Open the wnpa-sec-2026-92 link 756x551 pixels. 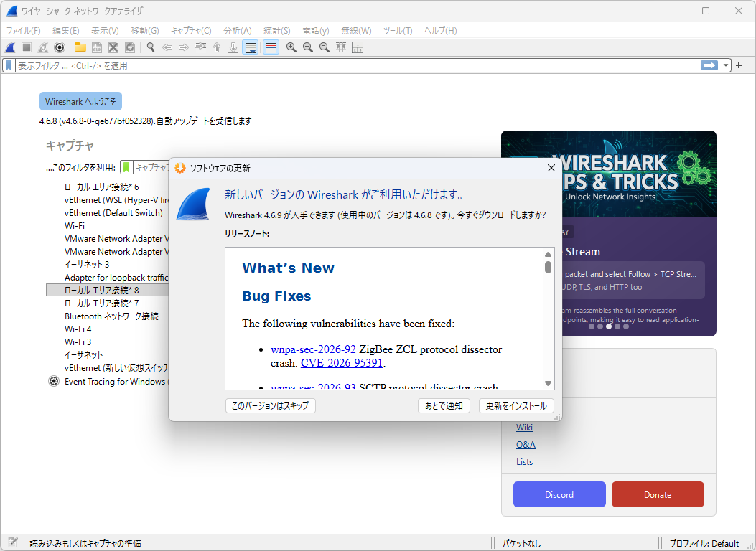(x=314, y=349)
